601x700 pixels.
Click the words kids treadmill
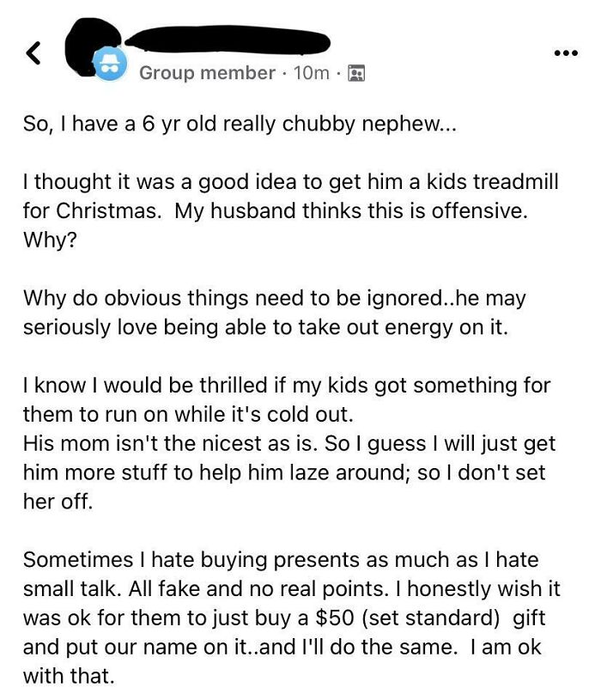click(x=493, y=182)
